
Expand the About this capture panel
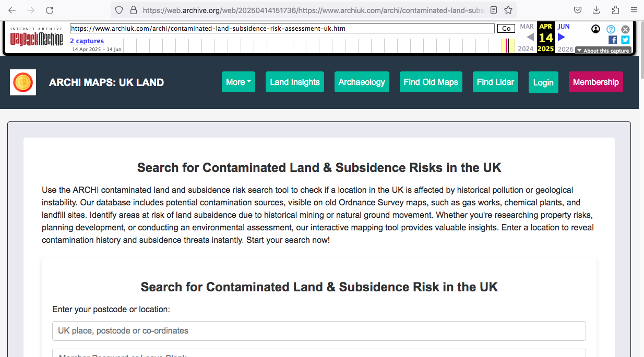[x=603, y=51]
